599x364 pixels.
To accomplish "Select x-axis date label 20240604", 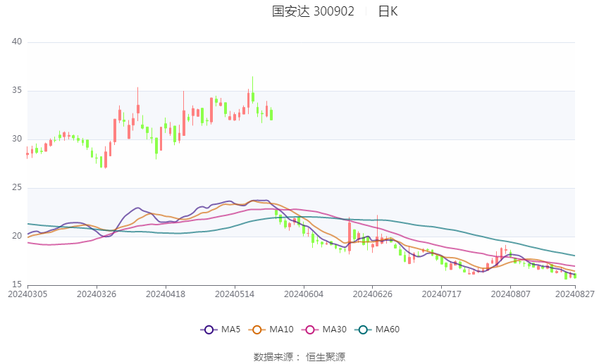I will [304, 294].
